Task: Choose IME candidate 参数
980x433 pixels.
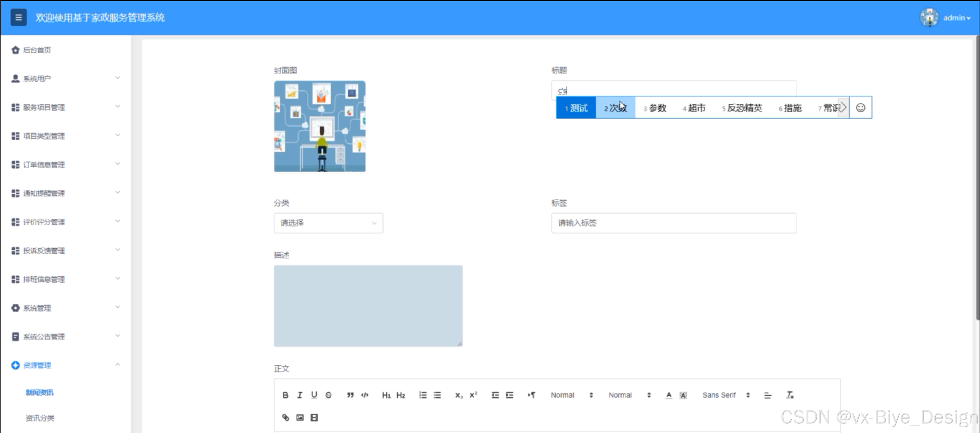Action: pos(655,108)
